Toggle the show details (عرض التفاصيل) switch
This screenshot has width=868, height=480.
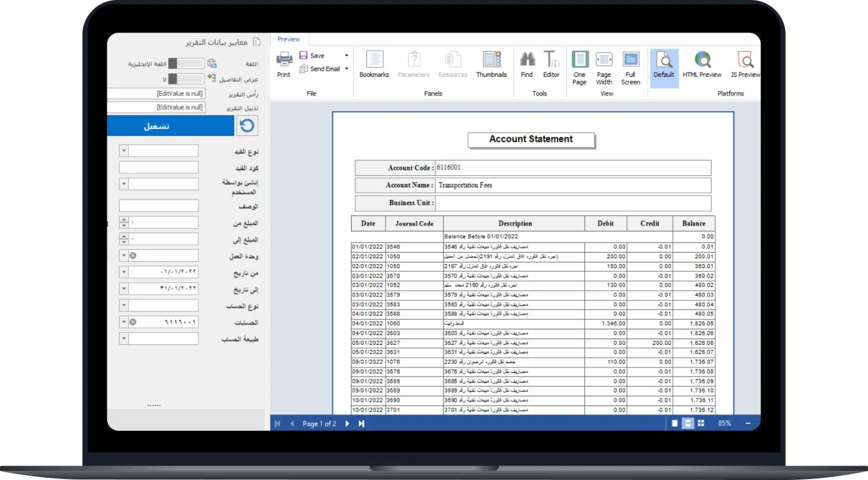click(186, 79)
